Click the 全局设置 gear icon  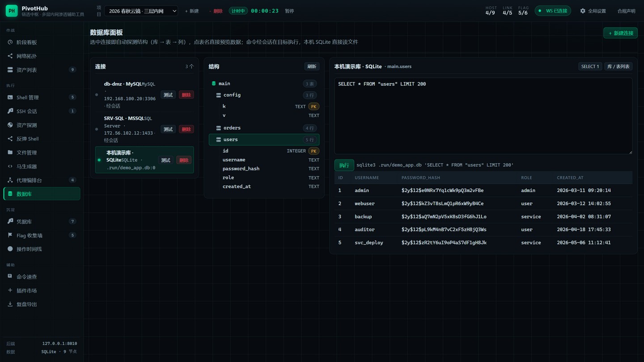coord(583,11)
